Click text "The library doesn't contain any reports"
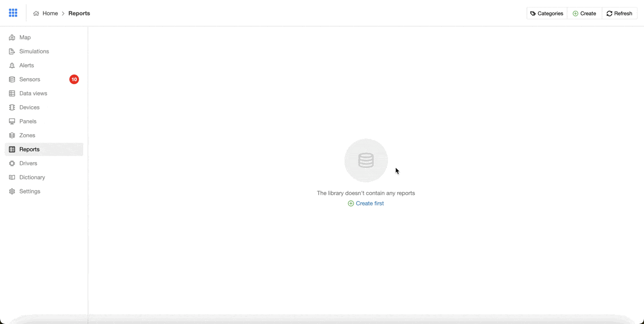 pyautogui.click(x=366, y=193)
